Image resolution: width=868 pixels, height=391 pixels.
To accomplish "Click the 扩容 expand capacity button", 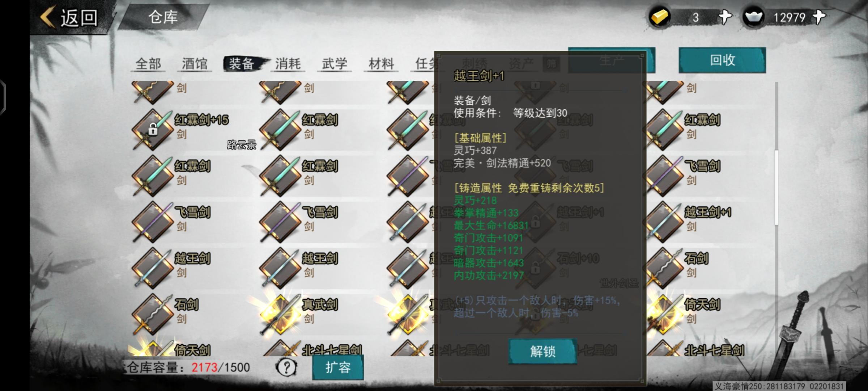I will point(338,367).
